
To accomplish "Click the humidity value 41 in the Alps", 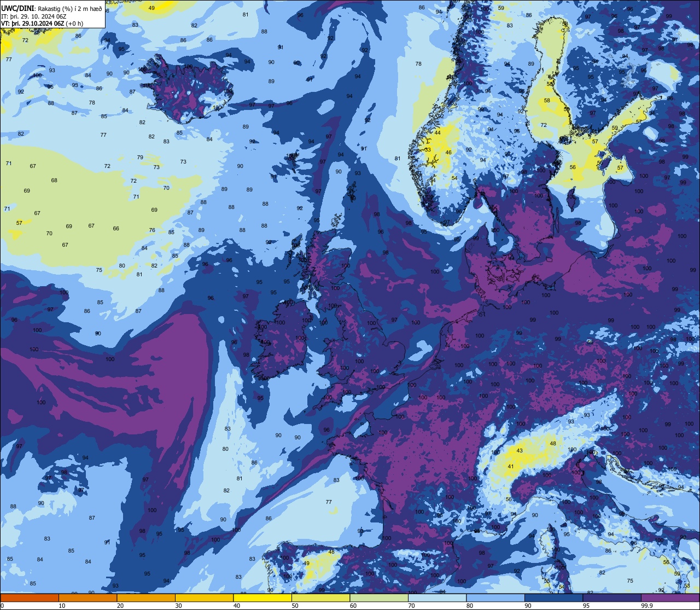I will (511, 467).
